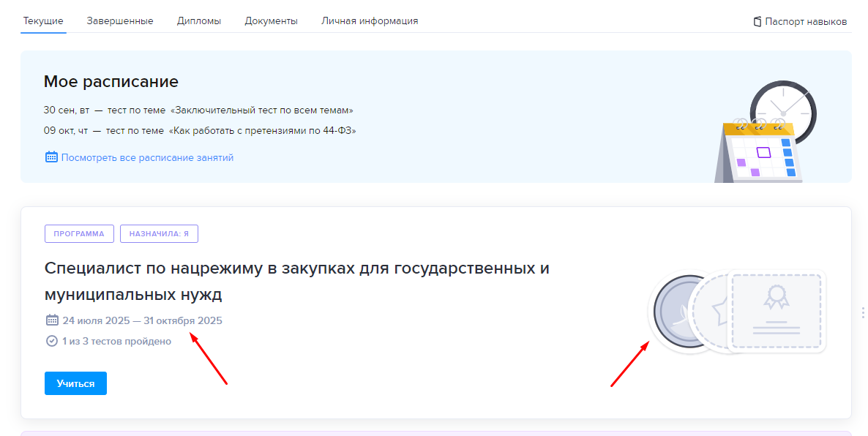This screenshot has height=436, width=868.
Task: Click the calendar icon next to course dates
Action: click(x=52, y=320)
